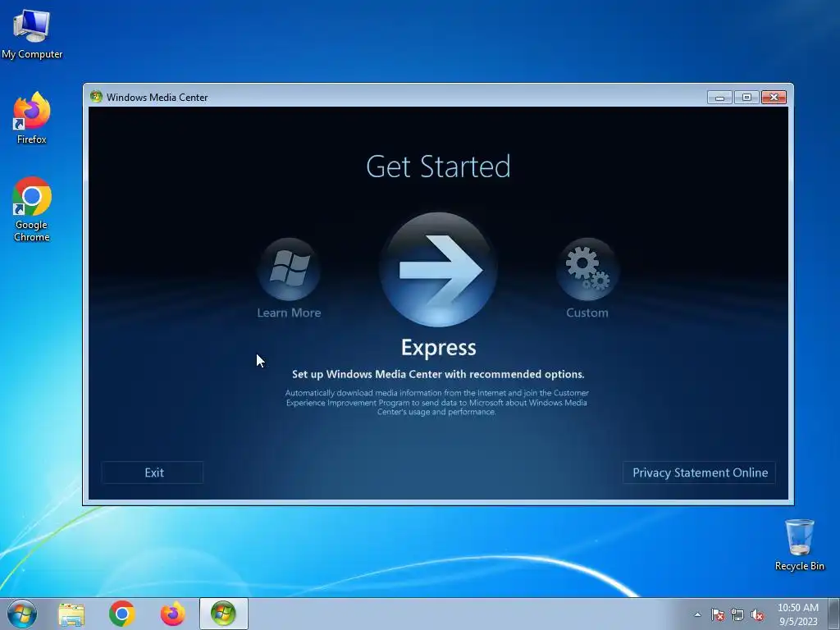Open the Recycle Bin on desktop
840x630 pixels.
799,545
